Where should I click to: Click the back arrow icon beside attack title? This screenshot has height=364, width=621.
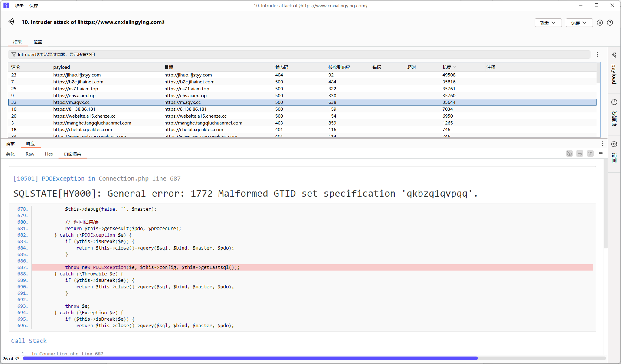[11, 22]
